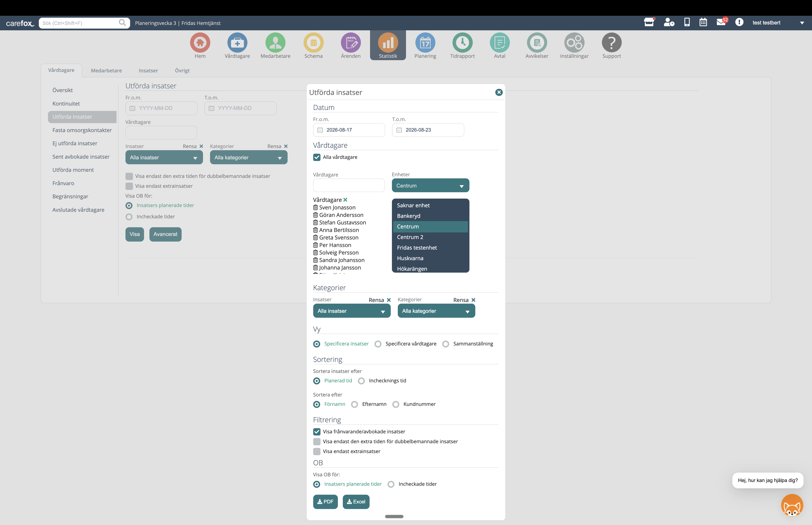Open the Hem home icon

point(200,43)
